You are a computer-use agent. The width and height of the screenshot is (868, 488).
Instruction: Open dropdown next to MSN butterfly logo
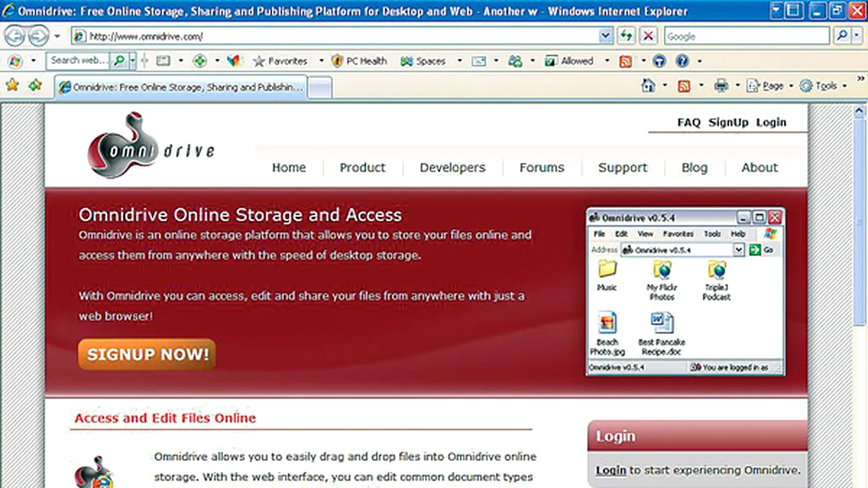pyautogui.click(x=33, y=61)
